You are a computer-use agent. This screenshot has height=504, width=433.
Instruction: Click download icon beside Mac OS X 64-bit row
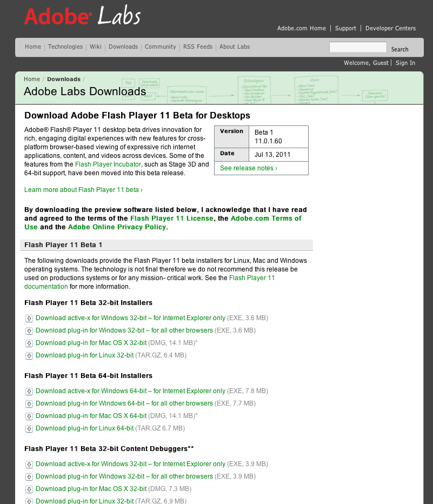[29, 416]
